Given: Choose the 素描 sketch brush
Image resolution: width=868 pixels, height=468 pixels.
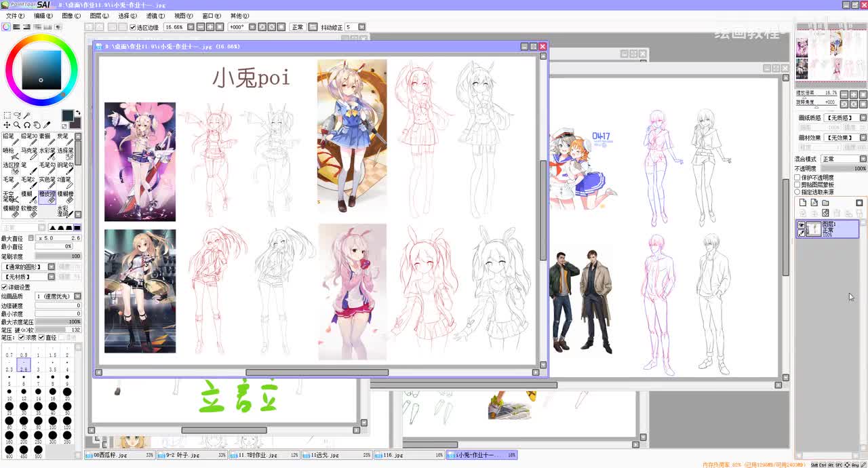Looking at the screenshot, I should point(47,140).
